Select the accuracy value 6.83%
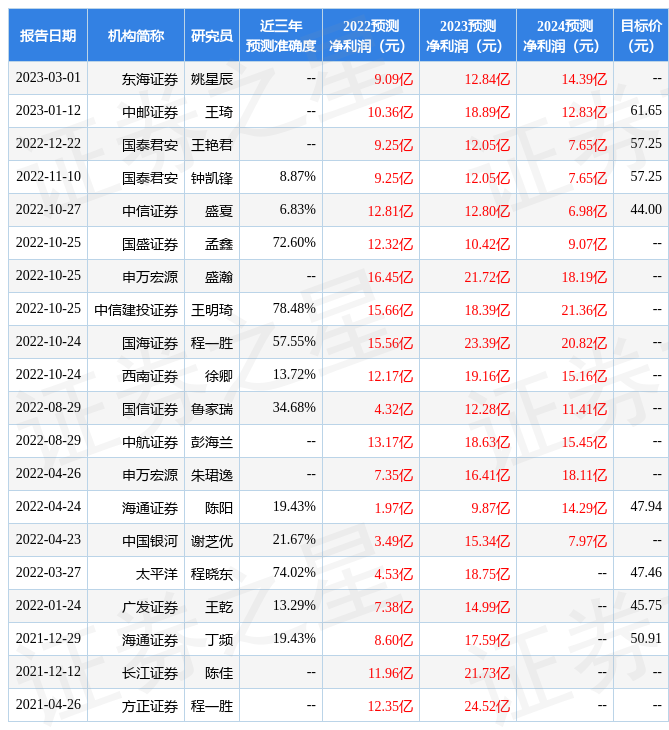This screenshot has height=730, width=669. click(x=297, y=210)
